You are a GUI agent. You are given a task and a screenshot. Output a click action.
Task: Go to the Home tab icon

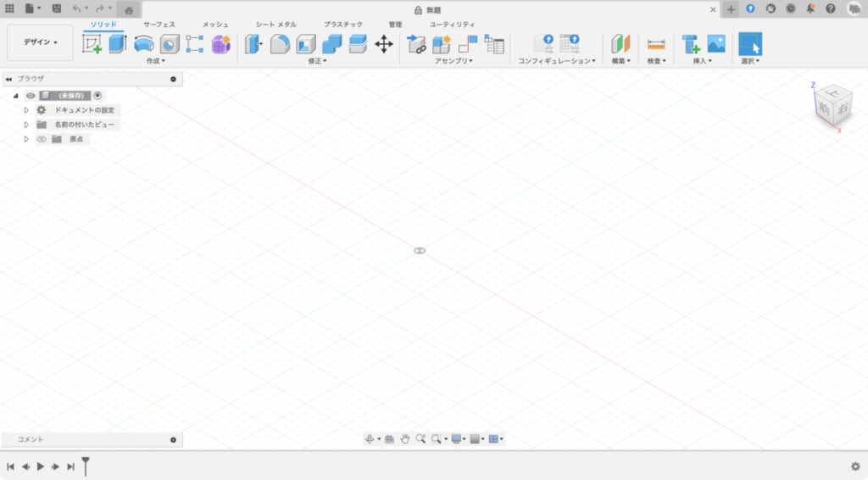click(129, 10)
